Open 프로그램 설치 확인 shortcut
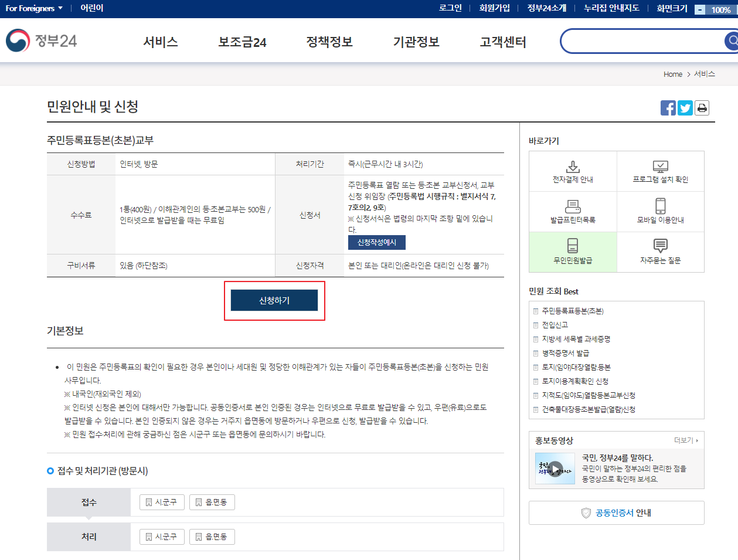Image resolution: width=738 pixels, height=560 pixels. point(661,171)
